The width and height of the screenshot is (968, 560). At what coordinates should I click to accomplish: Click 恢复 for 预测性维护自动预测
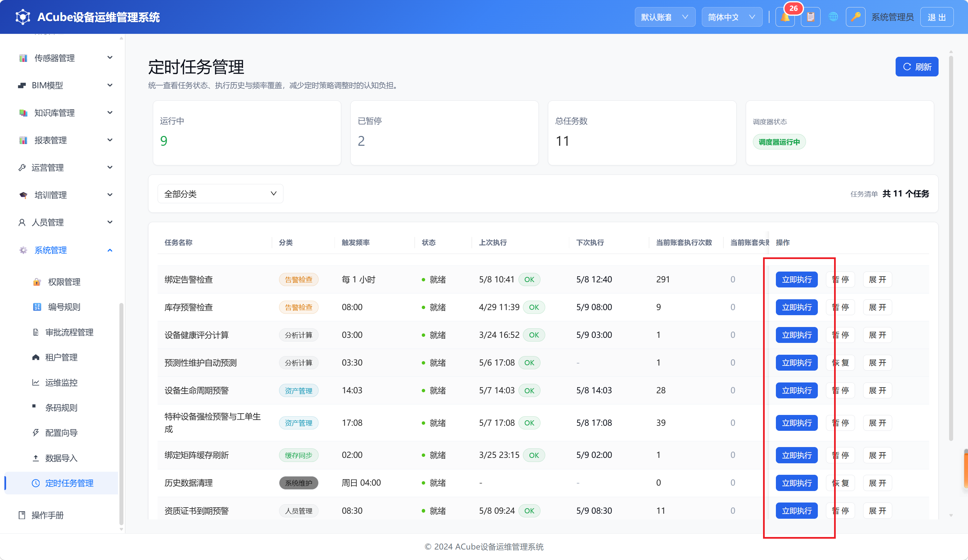[840, 363]
